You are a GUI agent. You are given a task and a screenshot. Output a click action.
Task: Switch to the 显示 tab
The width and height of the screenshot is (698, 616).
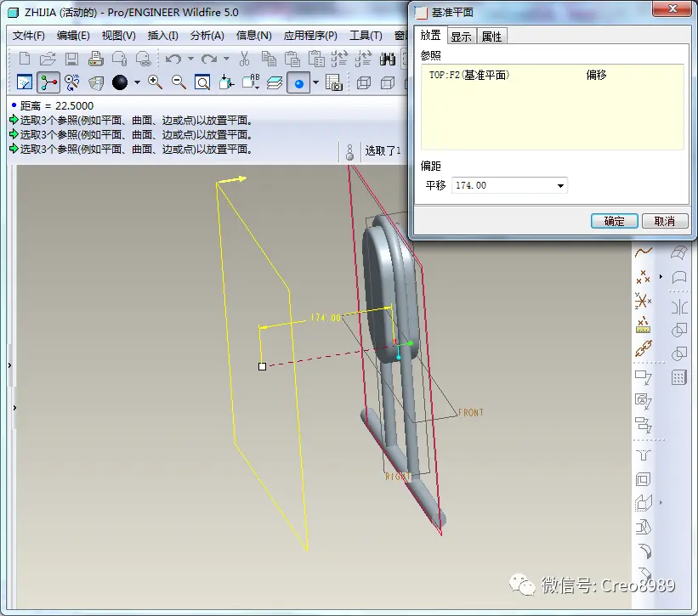click(461, 37)
